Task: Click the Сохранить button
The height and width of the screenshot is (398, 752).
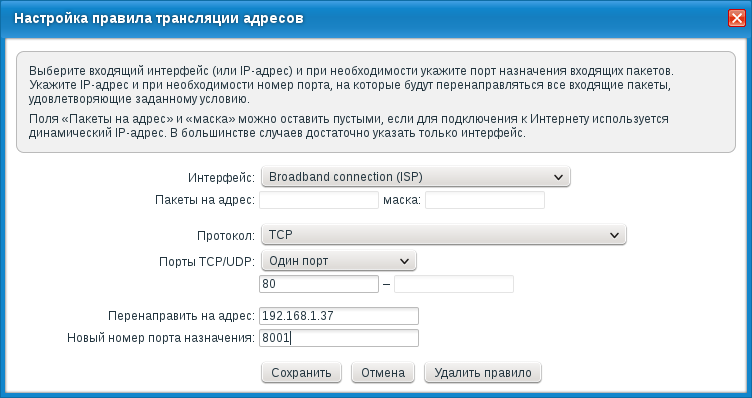Action: point(301,373)
